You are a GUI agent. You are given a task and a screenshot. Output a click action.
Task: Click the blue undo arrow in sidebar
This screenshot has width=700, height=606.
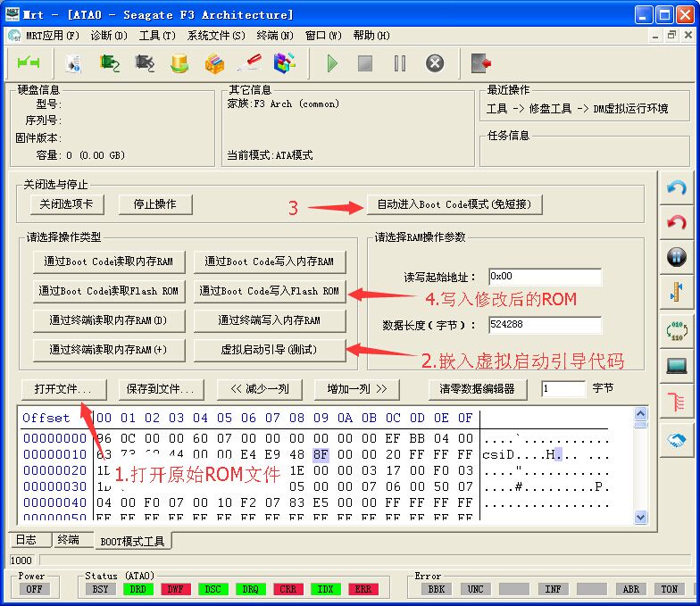coord(677,188)
